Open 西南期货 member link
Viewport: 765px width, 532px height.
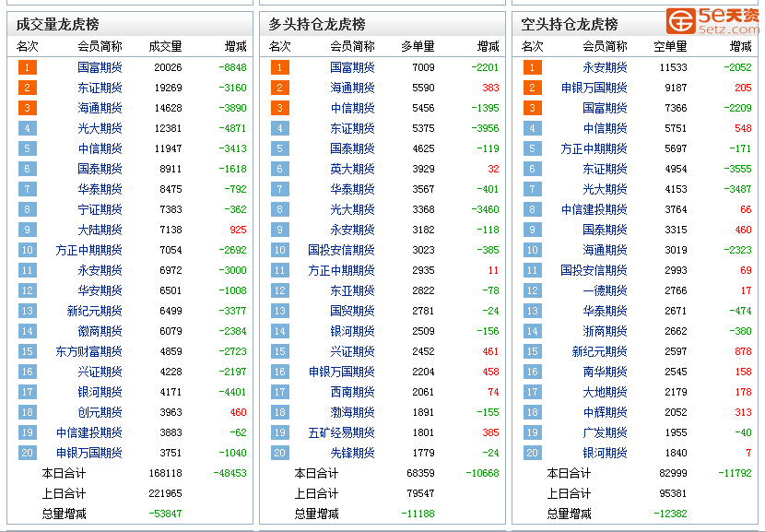point(352,392)
